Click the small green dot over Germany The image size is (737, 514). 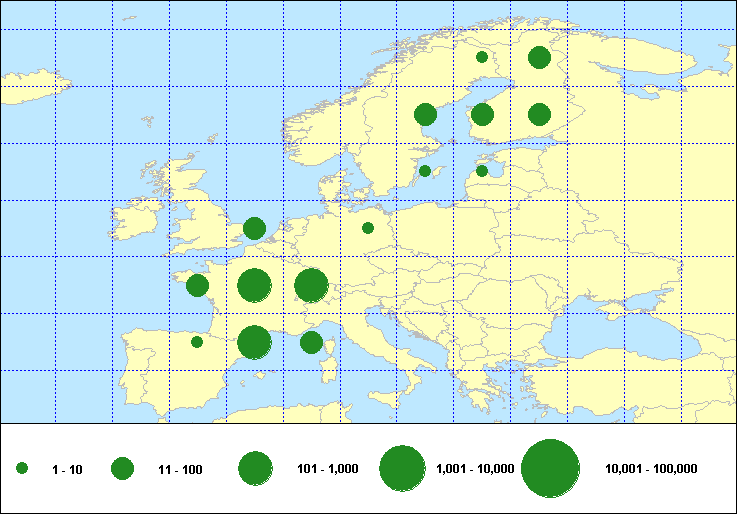[368, 228]
